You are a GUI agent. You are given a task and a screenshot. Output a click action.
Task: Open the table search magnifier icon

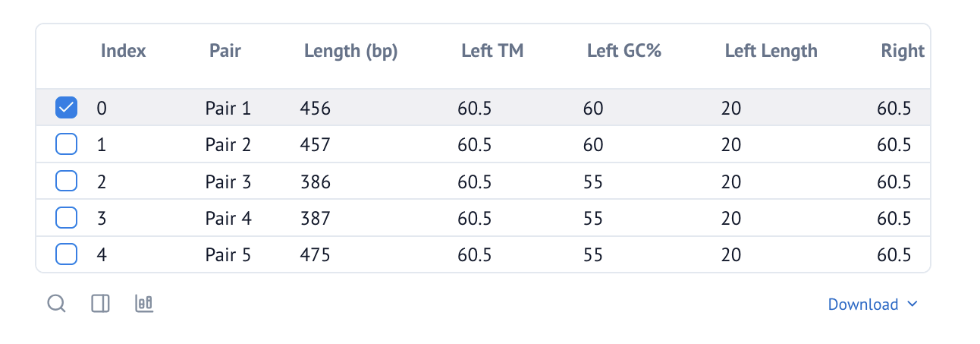pos(57,304)
